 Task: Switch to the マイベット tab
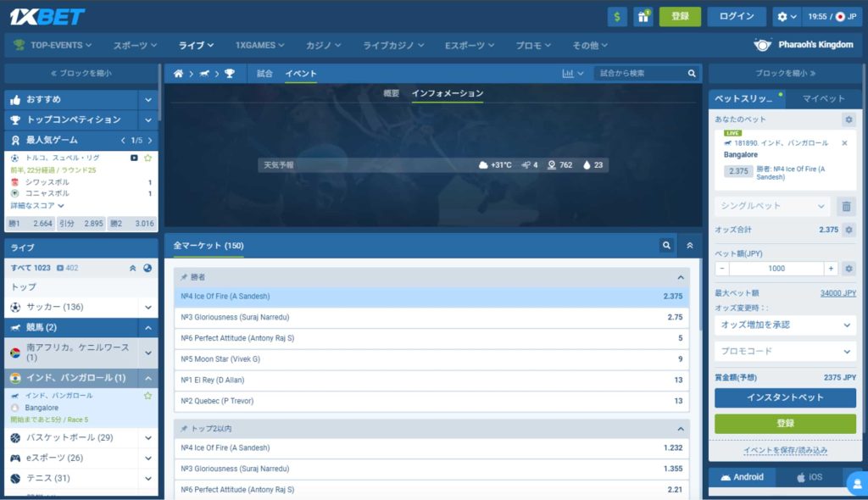824,99
